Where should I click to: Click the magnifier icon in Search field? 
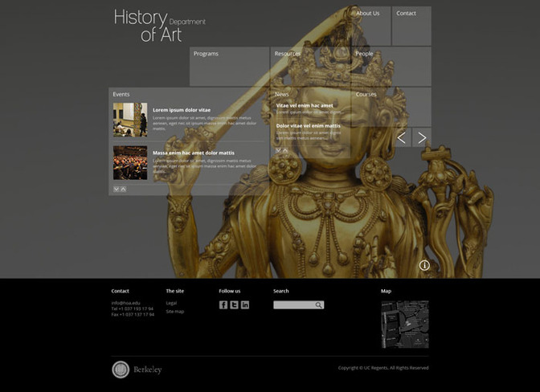point(318,305)
